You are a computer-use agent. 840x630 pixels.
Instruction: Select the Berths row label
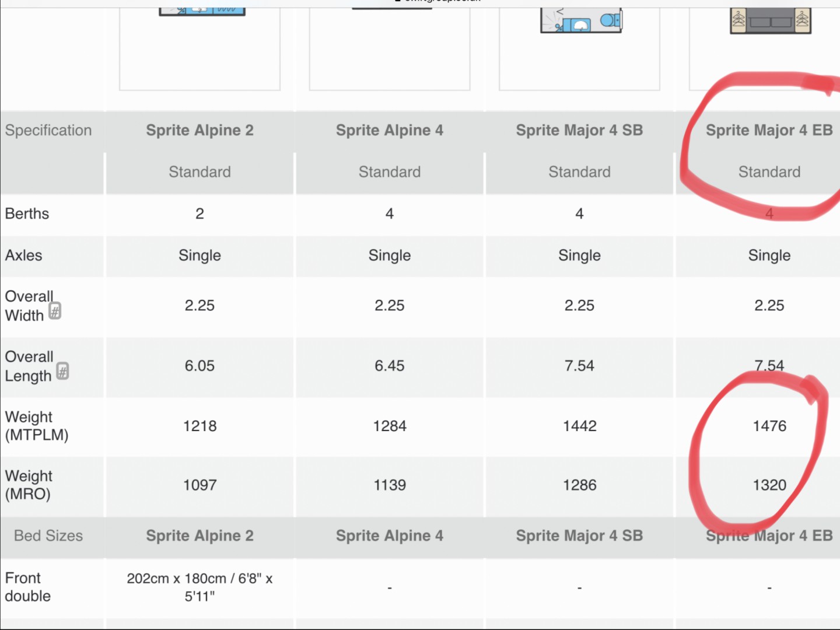27,213
